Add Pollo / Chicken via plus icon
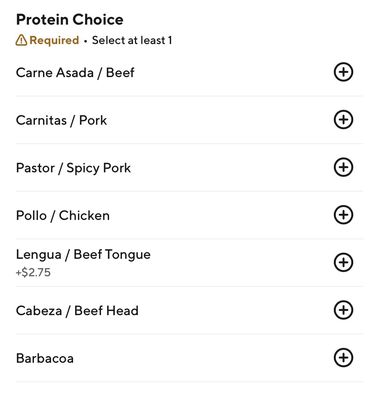Screen dimensions: 372x400 [x=343, y=215]
